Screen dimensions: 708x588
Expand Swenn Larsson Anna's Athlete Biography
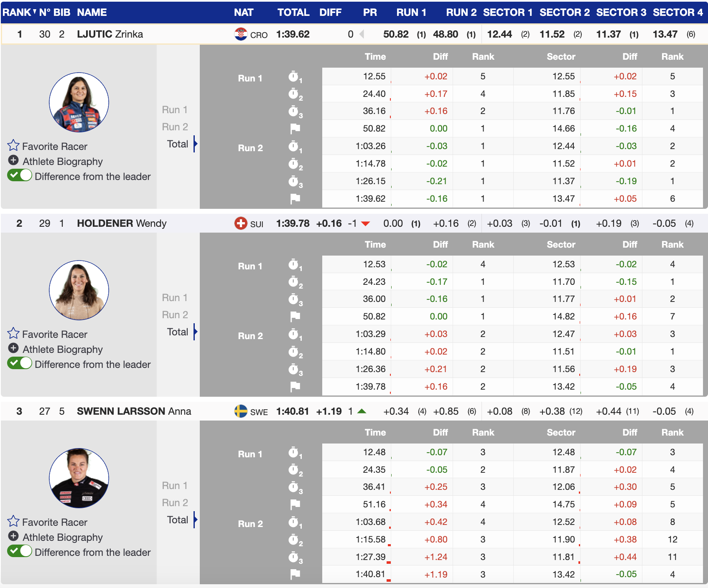[13, 537]
